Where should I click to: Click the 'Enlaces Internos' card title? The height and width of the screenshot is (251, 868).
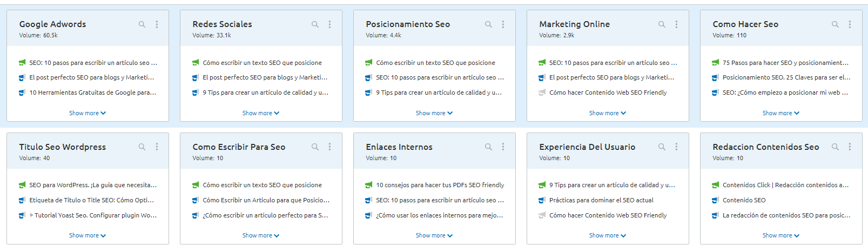click(x=399, y=147)
